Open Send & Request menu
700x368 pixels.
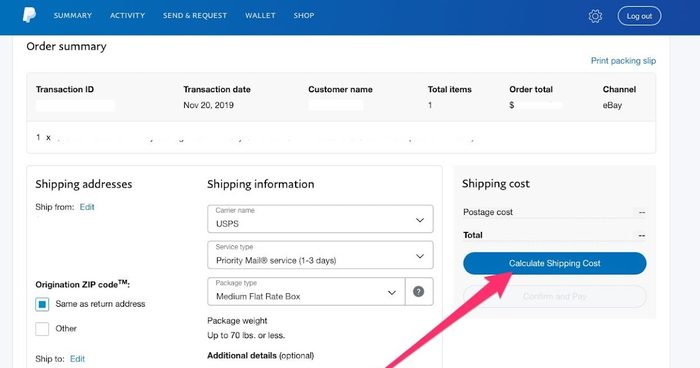[195, 15]
